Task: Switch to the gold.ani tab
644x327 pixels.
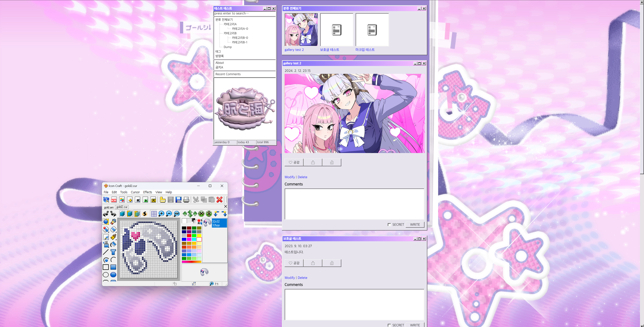Action: [x=109, y=207]
